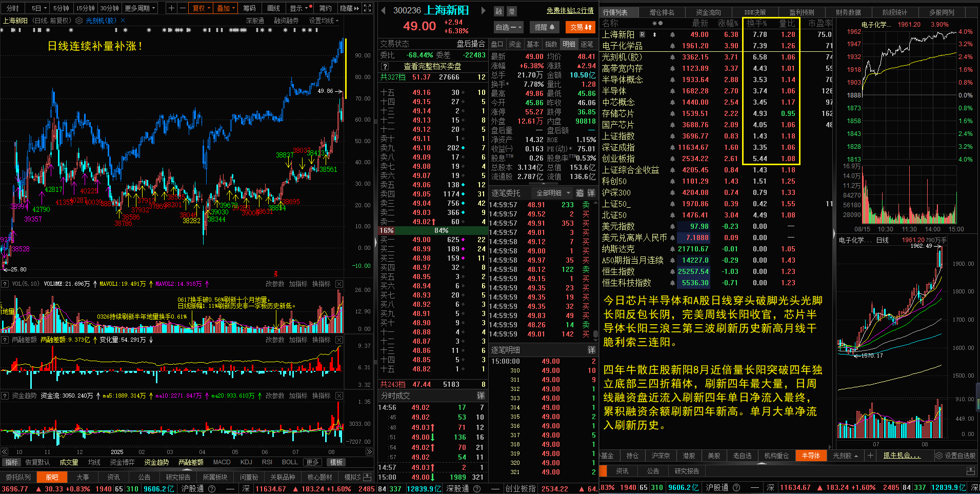980x494 pixels.
Task: Open the 全部明细 filter dropdown
Action: 553,193
